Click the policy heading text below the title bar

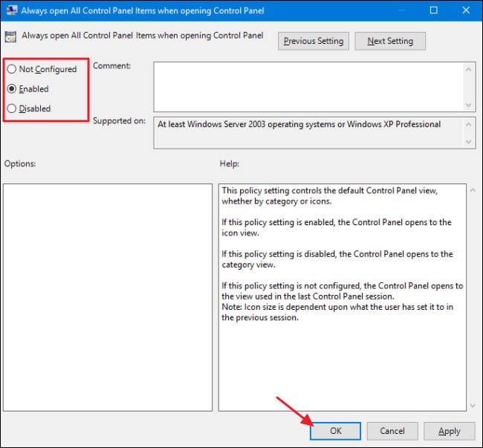pos(143,36)
